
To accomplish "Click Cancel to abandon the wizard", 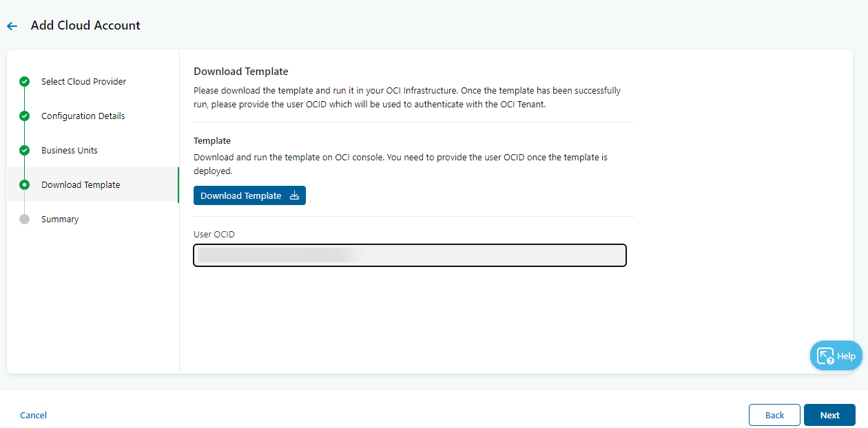I will click(33, 415).
